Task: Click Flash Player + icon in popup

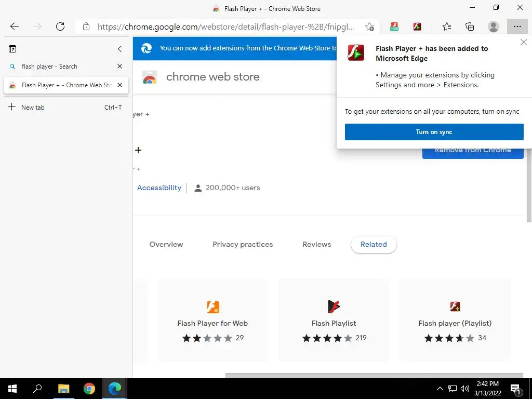Action: click(356, 52)
